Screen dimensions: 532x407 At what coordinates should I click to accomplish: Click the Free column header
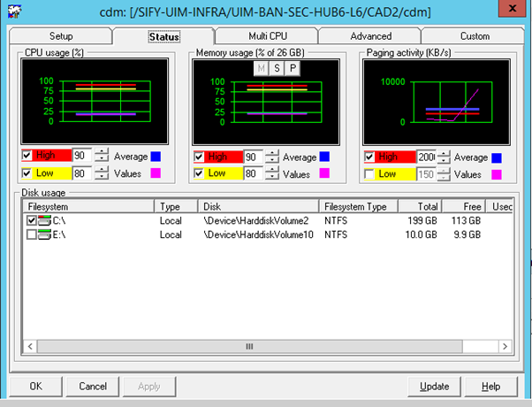[x=464, y=206]
